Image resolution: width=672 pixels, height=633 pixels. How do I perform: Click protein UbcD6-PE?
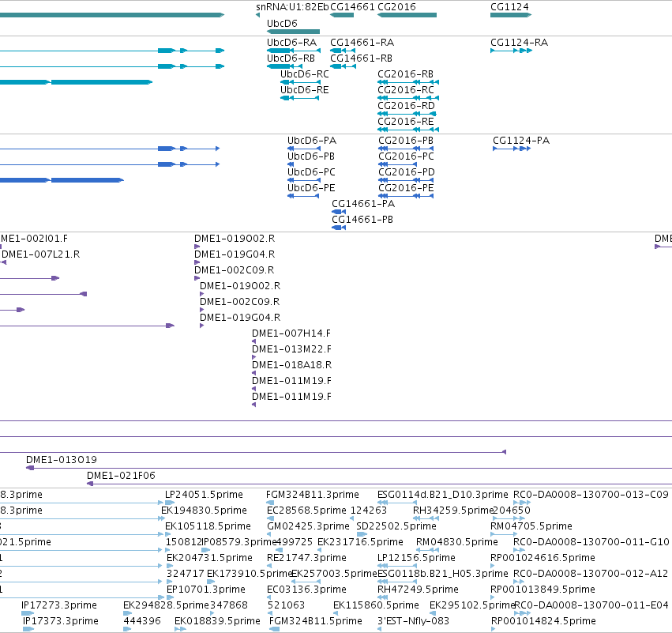point(303,197)
